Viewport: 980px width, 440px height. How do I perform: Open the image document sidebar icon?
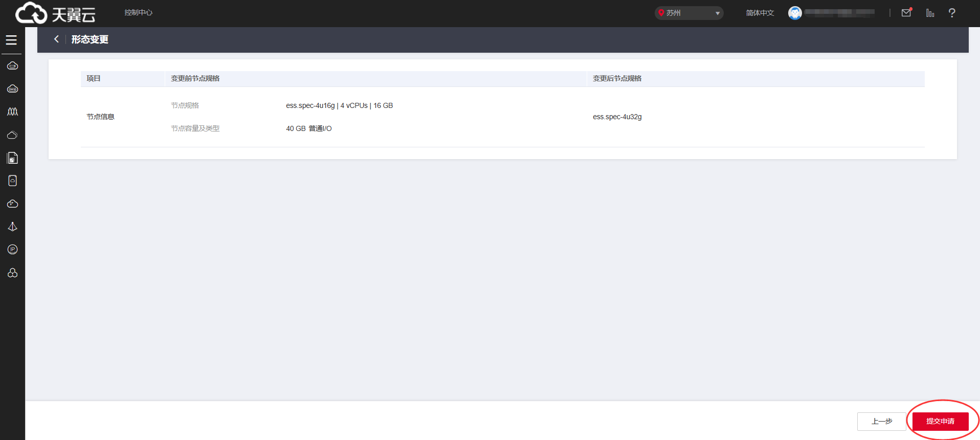click(12, 158)
